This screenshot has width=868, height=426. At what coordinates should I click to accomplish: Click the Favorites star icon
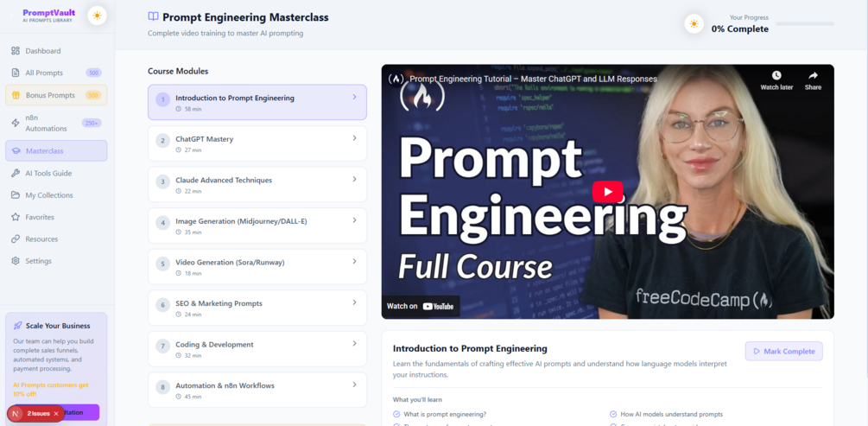point(16,217)
